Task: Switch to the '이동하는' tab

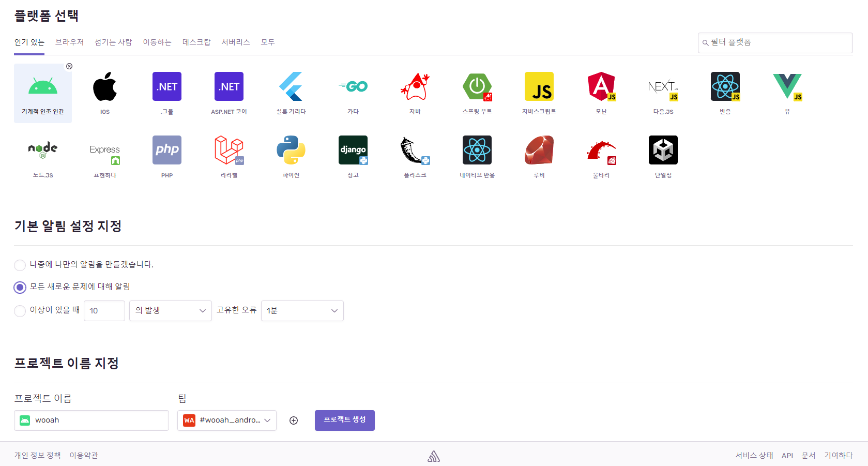Action: (157, 42)
